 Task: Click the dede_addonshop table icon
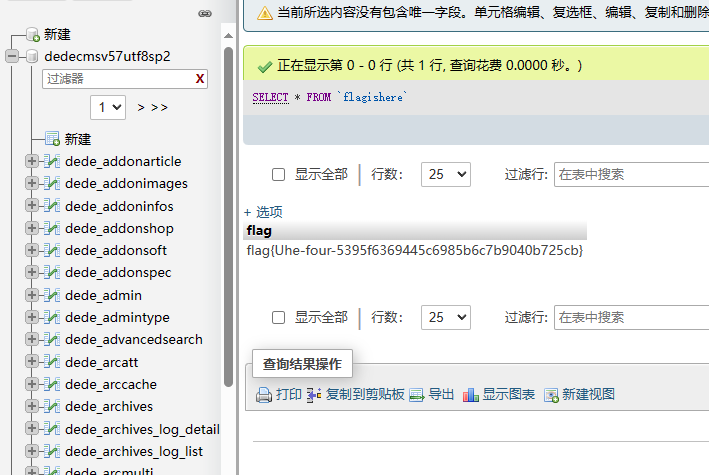click(52, 228)
